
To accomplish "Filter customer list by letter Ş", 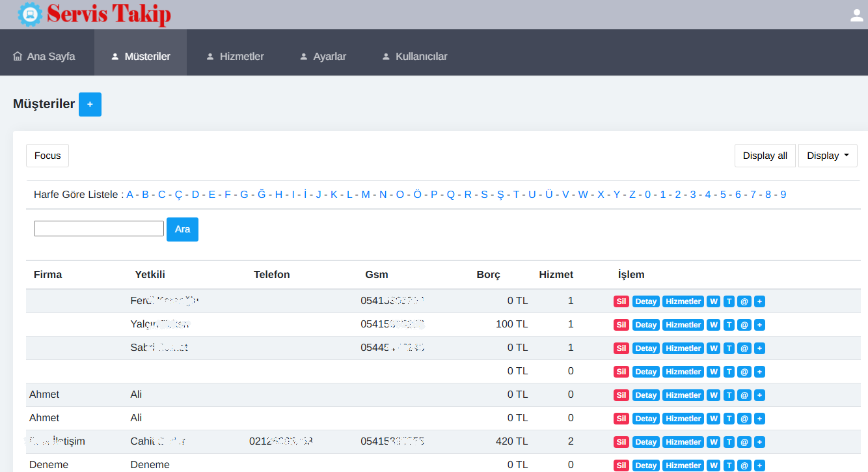I will (x=500, y=194).
